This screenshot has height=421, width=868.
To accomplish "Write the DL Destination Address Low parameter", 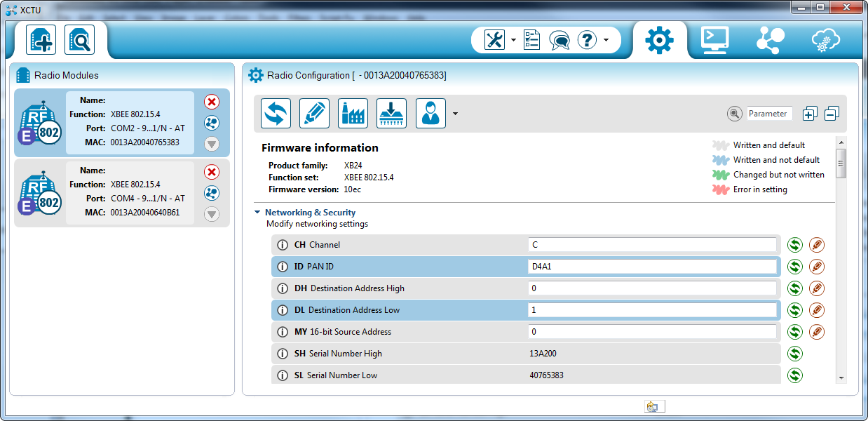I will (817, 310).
